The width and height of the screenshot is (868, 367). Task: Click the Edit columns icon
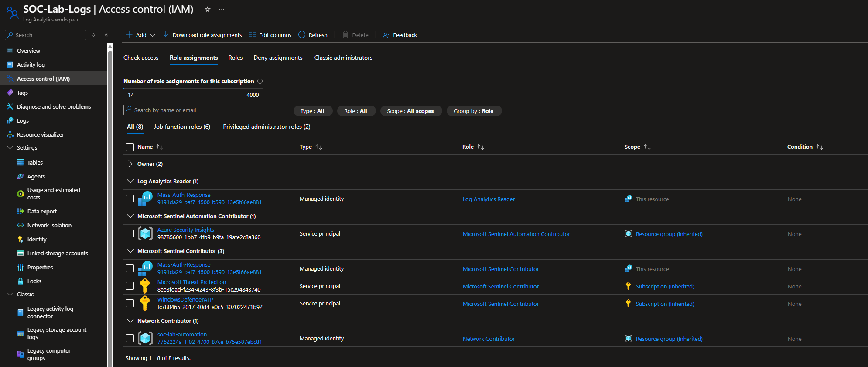(253, 35)
